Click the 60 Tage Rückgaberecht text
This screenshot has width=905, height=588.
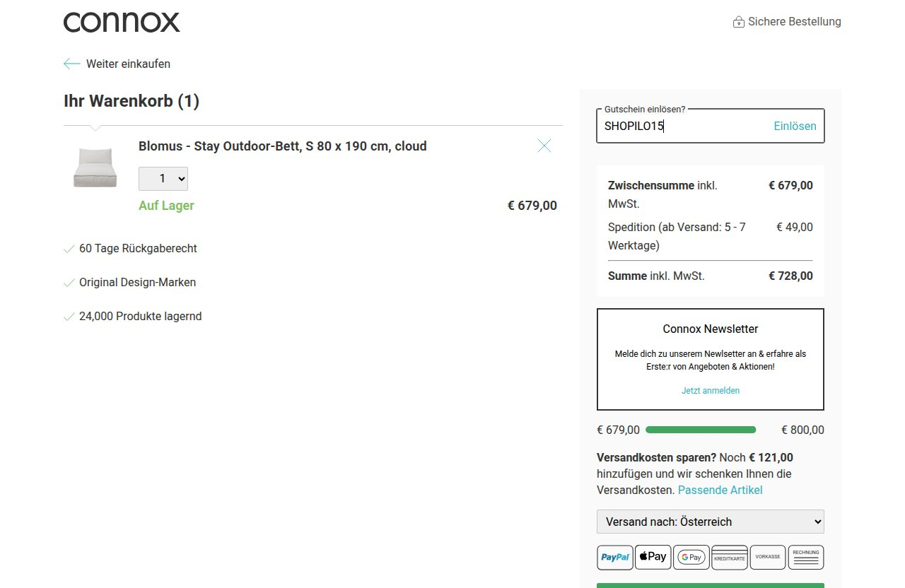[138, 249]
